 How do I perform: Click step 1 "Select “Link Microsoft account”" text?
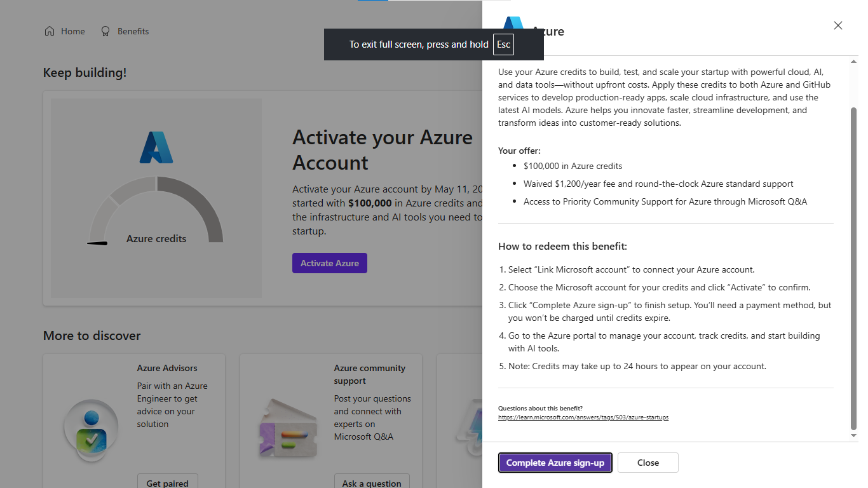pos(632,269)
